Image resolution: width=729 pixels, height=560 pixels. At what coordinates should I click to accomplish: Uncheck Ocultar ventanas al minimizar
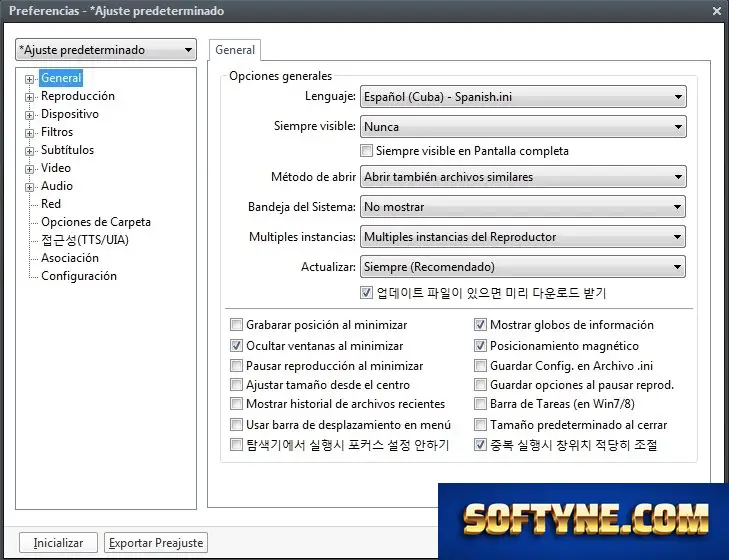(236, 346)
